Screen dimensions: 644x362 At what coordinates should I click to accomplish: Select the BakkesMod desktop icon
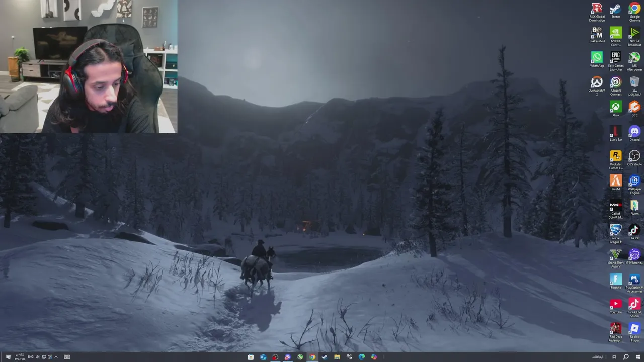click(x=597, y=34)
